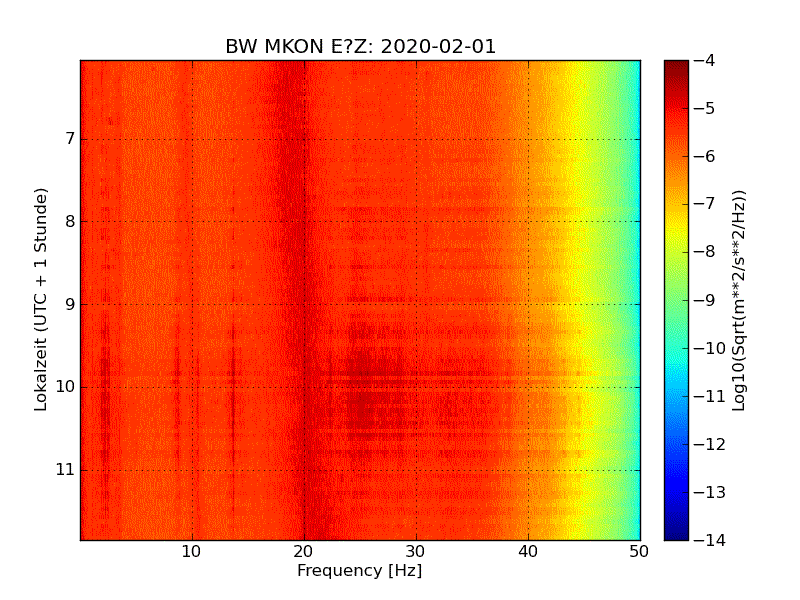The height and width of the screenshot is (600, 800).
Task: Click colorbar tick label '−13'
Action: click(x=709, y=492)
